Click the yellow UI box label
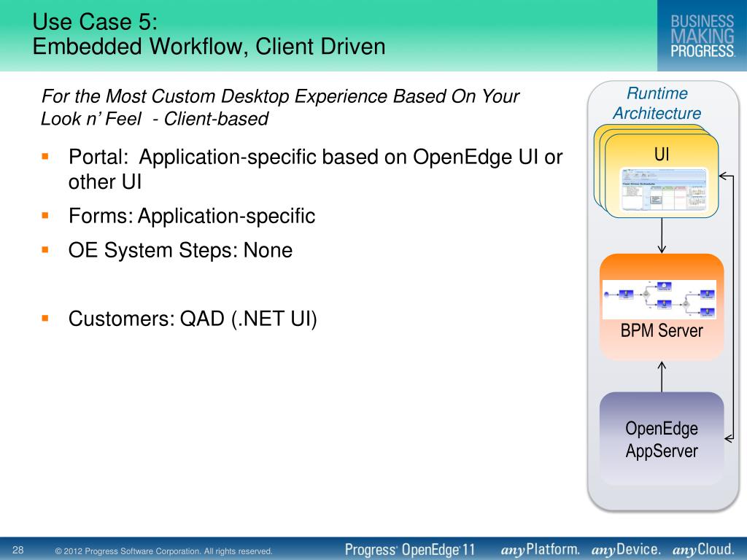The width and height of the screenshot is (747, 560). [x=661, y=155]
